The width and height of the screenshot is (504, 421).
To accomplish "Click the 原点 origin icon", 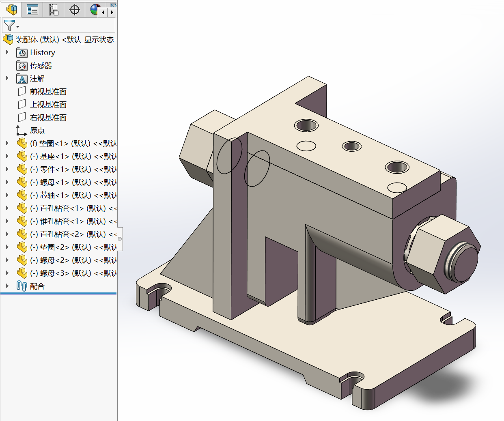I will tap(22, 130).
